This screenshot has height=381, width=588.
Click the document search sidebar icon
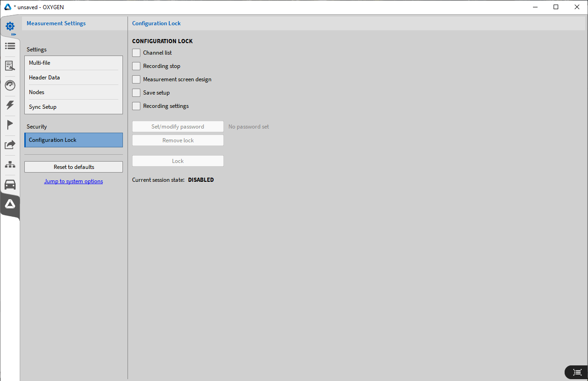point(10,66)
